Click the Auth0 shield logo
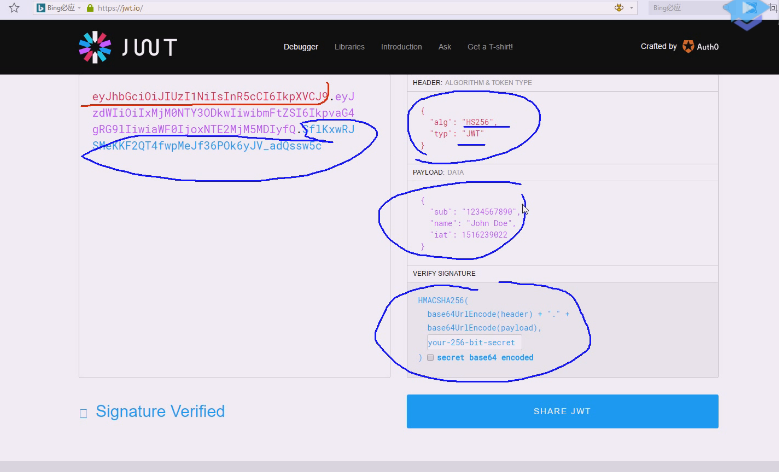This screenshot has width=779, height=472. (688, 46)
